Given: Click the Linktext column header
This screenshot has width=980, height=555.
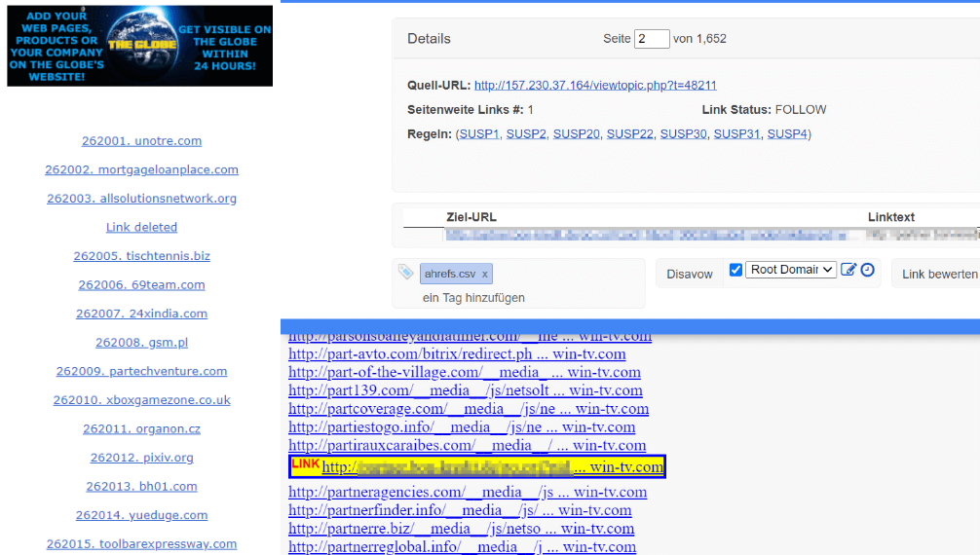Looking at the screenshot, I should pyautogui.click(x=891, y=217).
